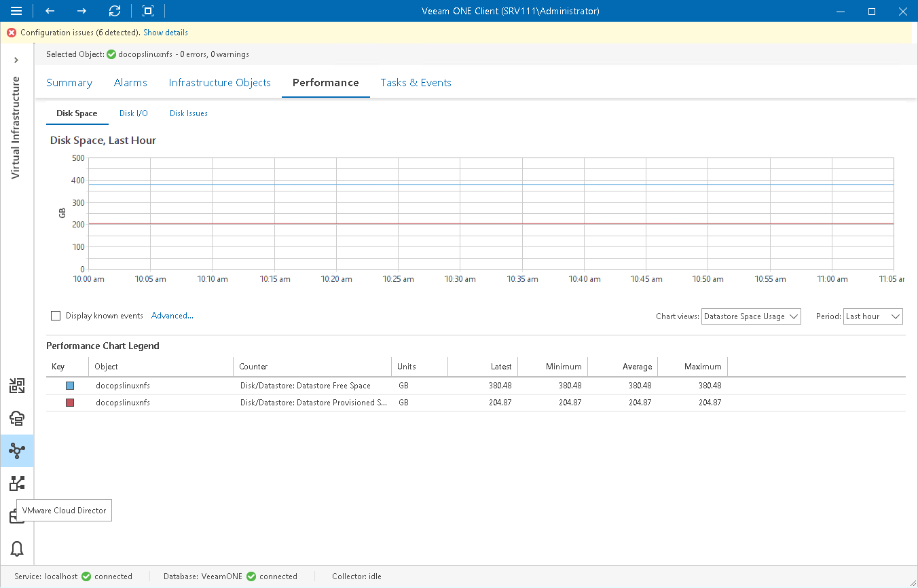Open Alarm Management from the sidebar bell icon
The height and width of the screenshot is (588, 918).
[x=17, y=549]
